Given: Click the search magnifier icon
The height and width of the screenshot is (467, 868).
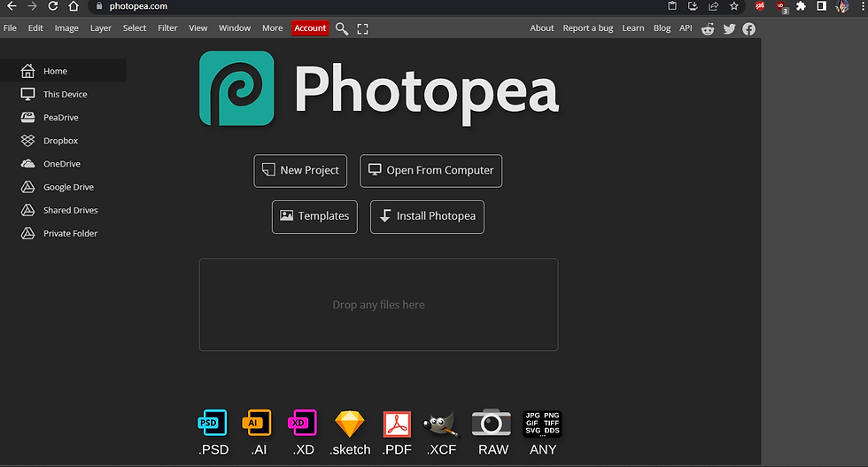Looking at the screenshot, I should (342, 29).
